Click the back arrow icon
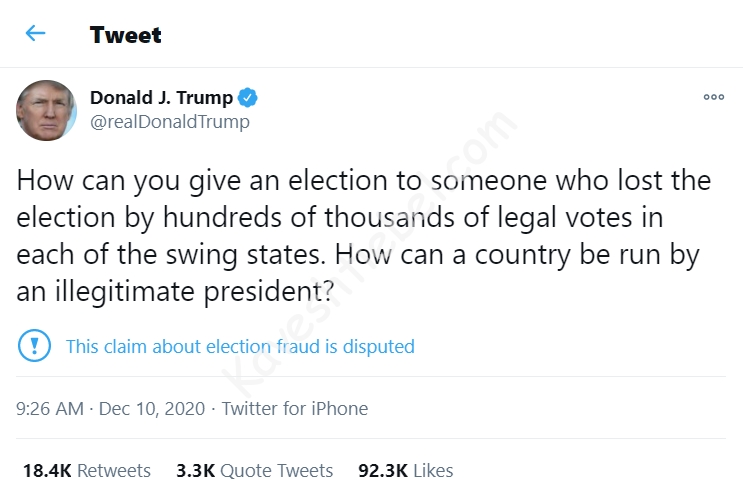The image size is (743, 497). [36, 34]
